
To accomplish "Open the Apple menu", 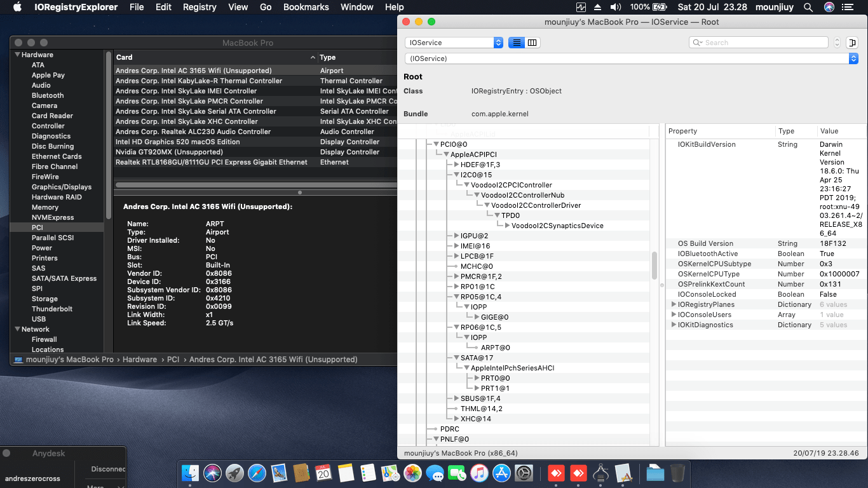I will coord(17,7).
